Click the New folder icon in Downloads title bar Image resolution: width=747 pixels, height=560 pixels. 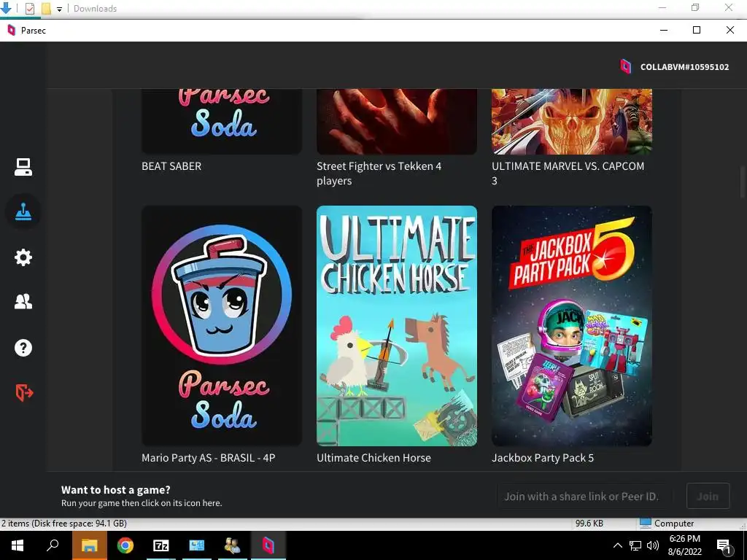46,9
